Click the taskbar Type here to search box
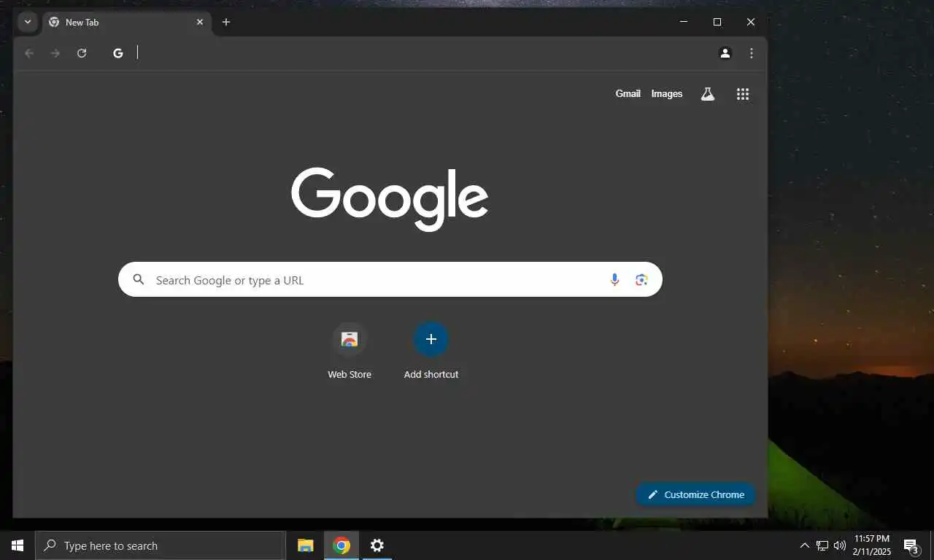The width and height of the screenshot is (934, 560). (161, 545)
